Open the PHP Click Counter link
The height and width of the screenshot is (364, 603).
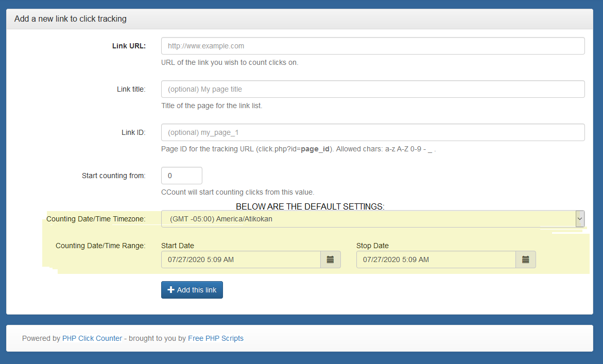92,338
